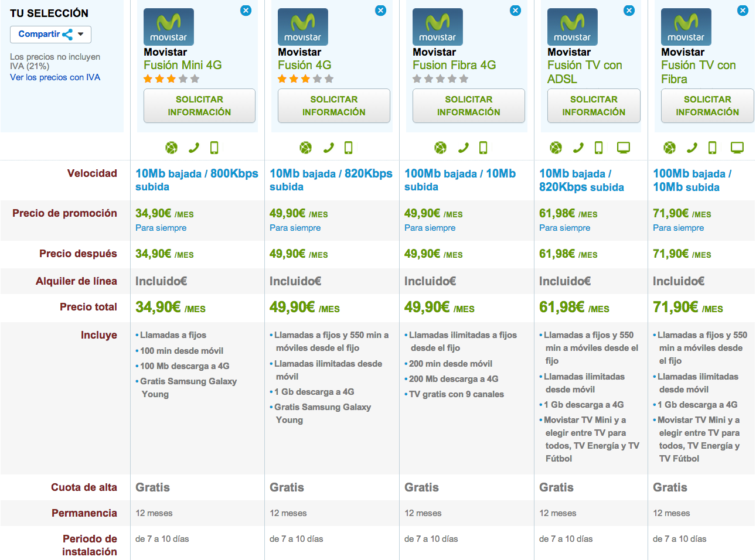Click Movistar logo of Fusión TV con Fibra
Screen dimensions: 756x560
[x=686, y=27]
